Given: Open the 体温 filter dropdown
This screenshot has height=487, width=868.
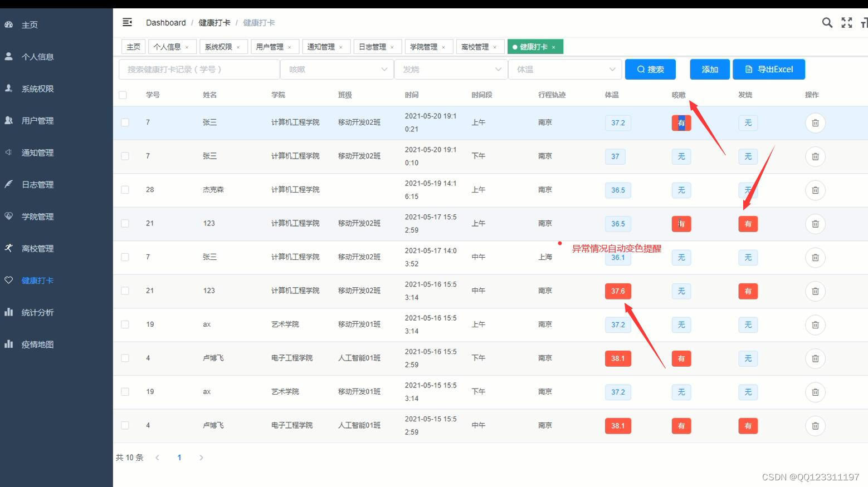Looking at the screenshot, I should pos(565,70).
